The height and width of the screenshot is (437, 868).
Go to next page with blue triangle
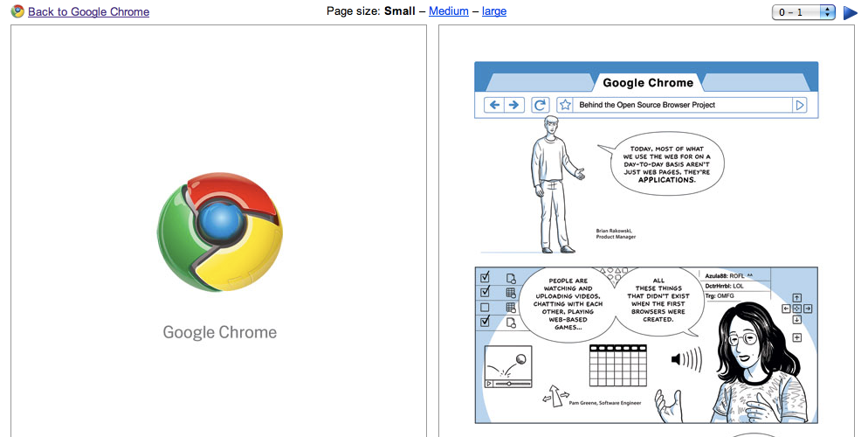[x=850, y=12]
